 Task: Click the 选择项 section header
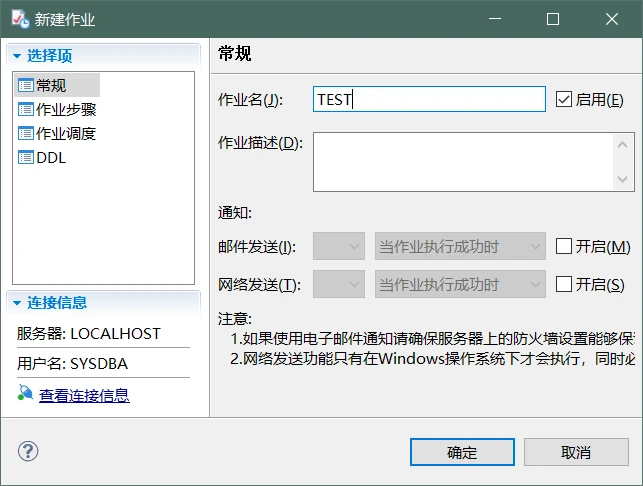click(103, 56)
